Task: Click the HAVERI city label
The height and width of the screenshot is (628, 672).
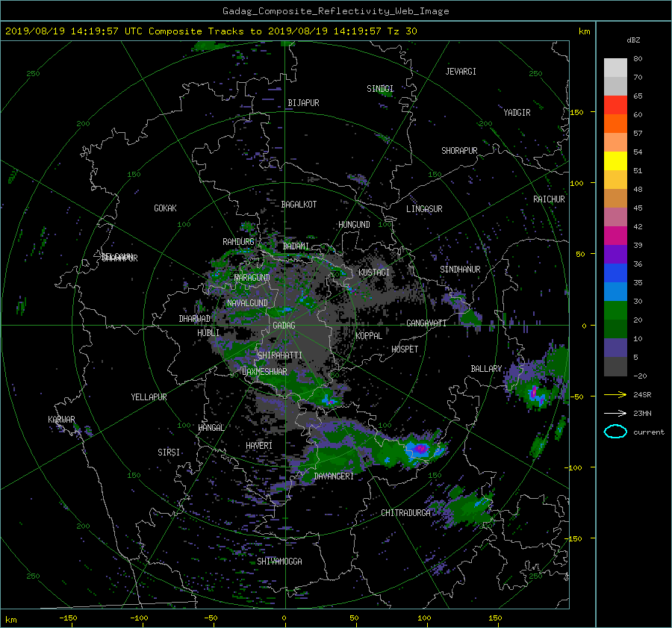Action: [x=259, y=446]
